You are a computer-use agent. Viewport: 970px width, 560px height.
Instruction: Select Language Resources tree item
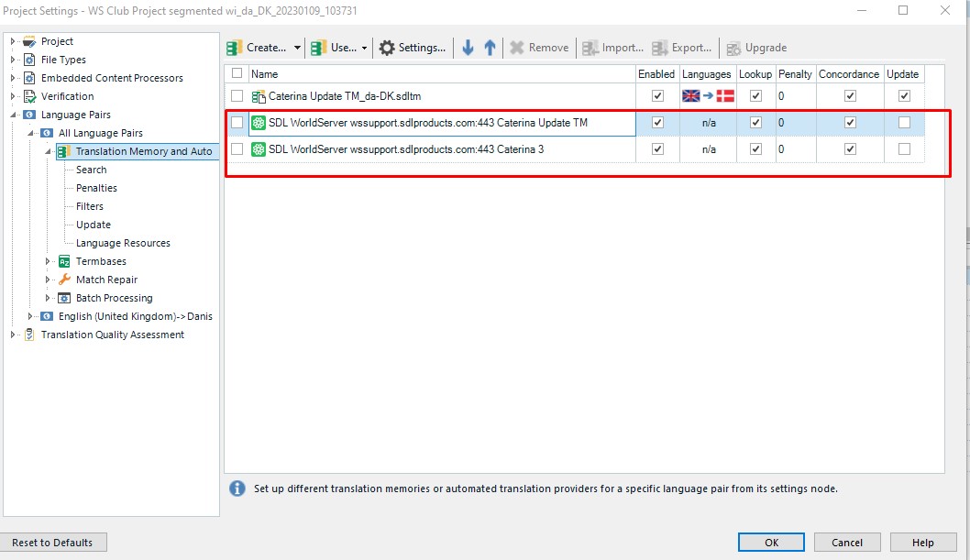(123, 243)
